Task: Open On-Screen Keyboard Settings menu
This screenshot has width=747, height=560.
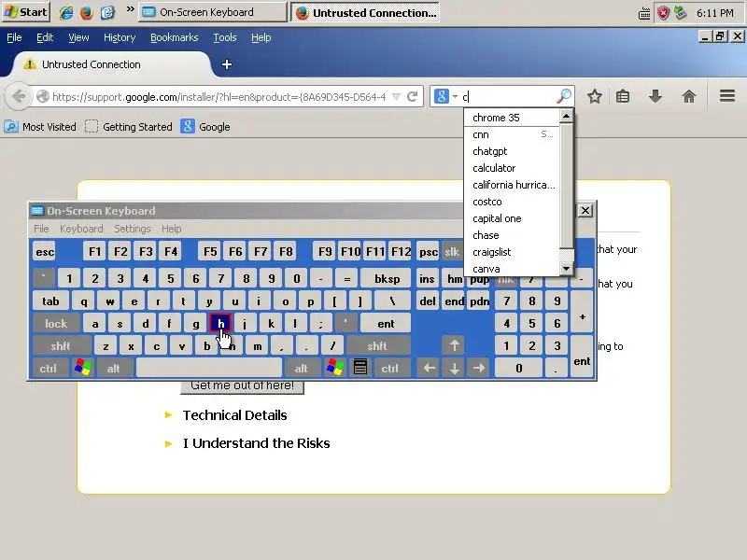Action: pyautogui.click(x=132, y=229)
